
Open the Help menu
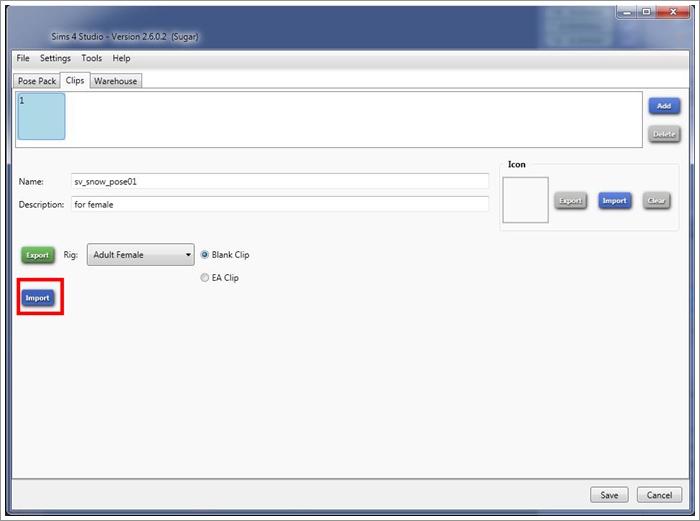click(x=122, y=59)
